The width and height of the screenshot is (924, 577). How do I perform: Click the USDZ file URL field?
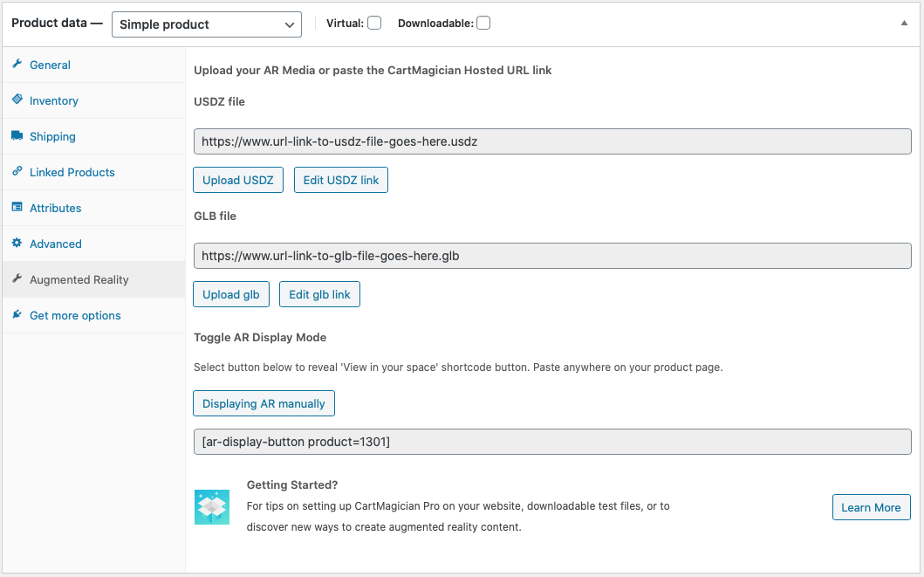coord(553,141)
